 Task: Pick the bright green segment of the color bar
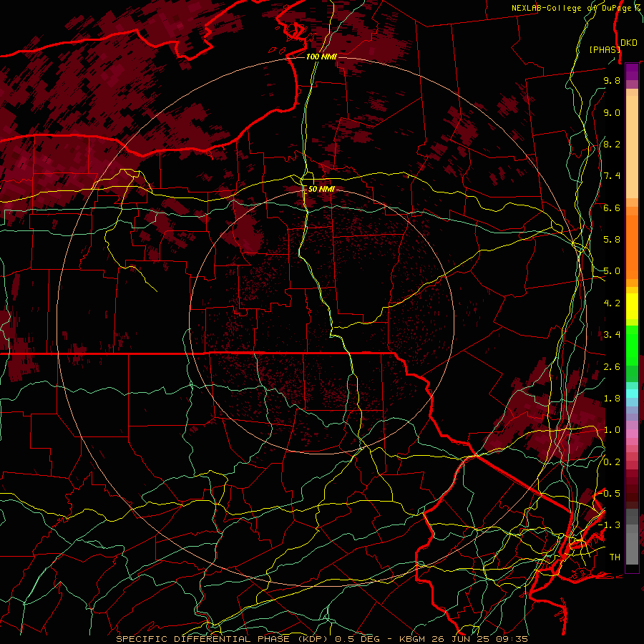[x=632, y=345]
